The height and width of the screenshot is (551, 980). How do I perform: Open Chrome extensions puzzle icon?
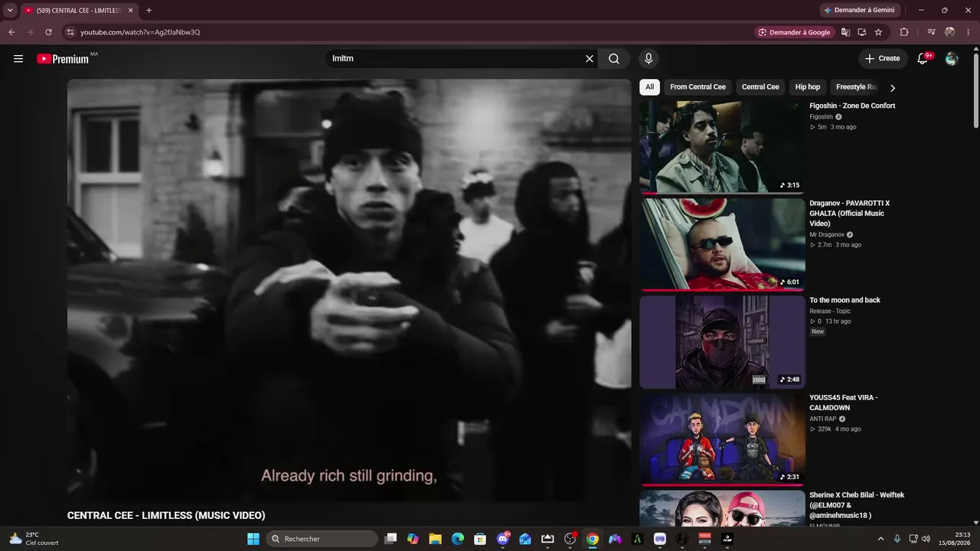904,32
